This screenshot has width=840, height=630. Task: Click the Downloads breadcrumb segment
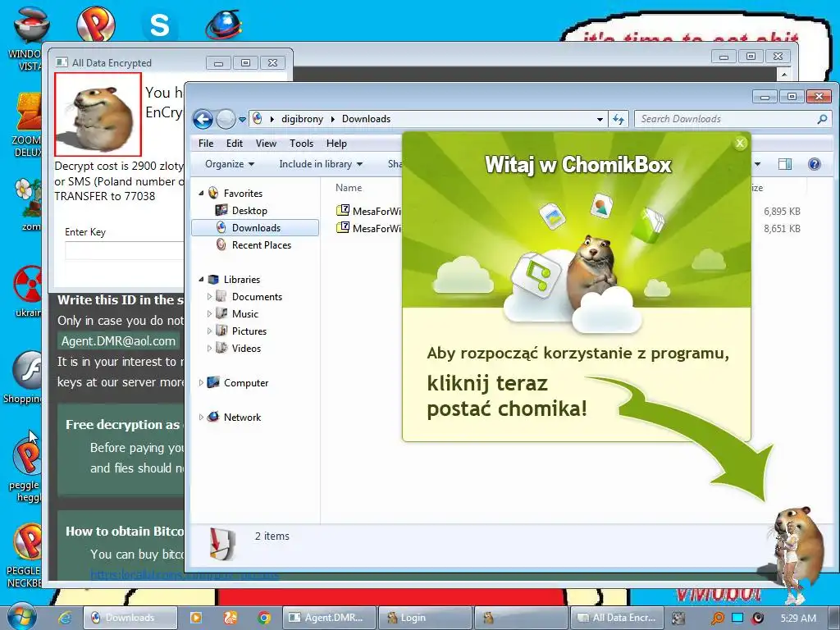tap(366, 119)
